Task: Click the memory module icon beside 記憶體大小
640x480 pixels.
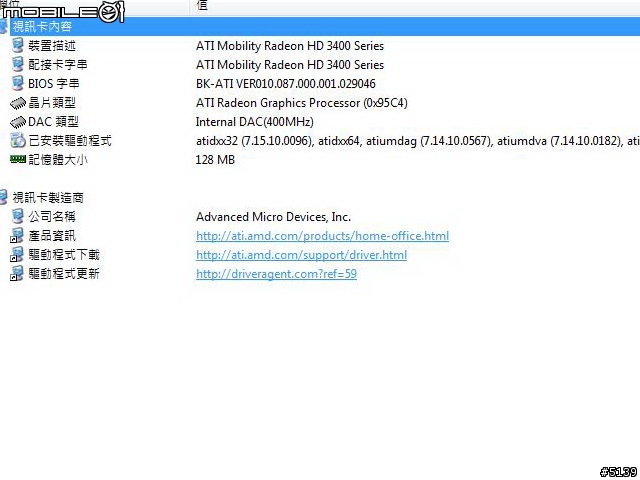Action: tap(18, 159)
